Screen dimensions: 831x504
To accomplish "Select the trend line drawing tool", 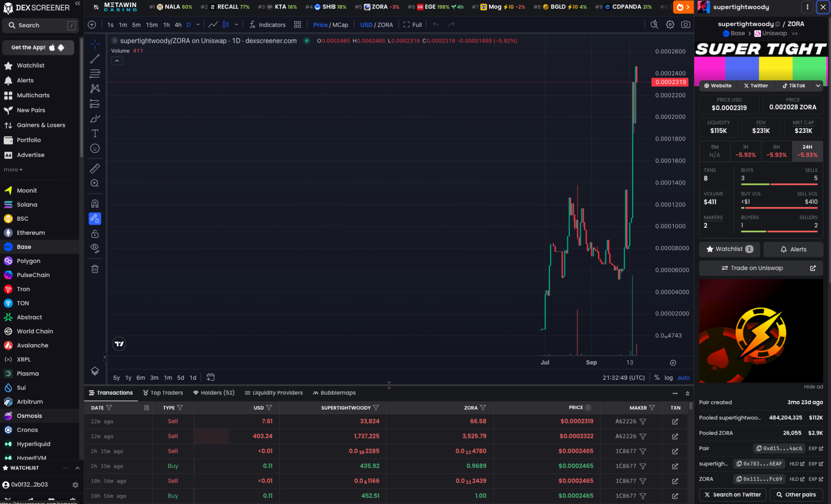I will (95, 59).
